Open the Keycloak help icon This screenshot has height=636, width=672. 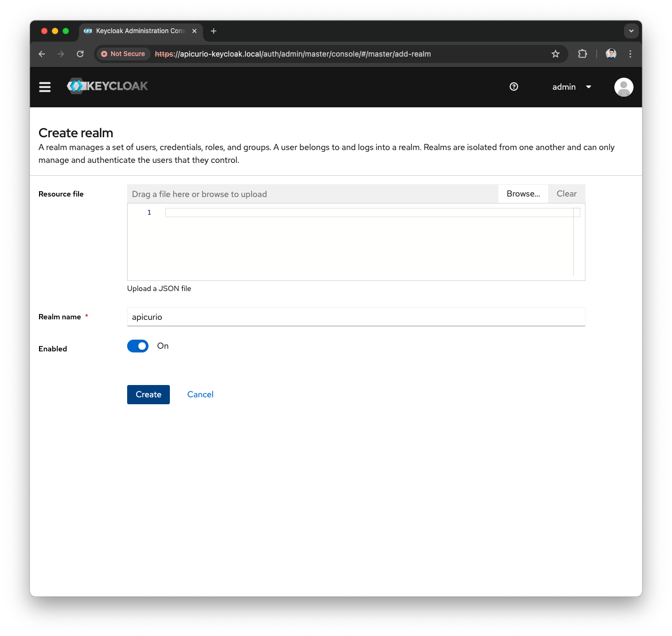point(513,87)
